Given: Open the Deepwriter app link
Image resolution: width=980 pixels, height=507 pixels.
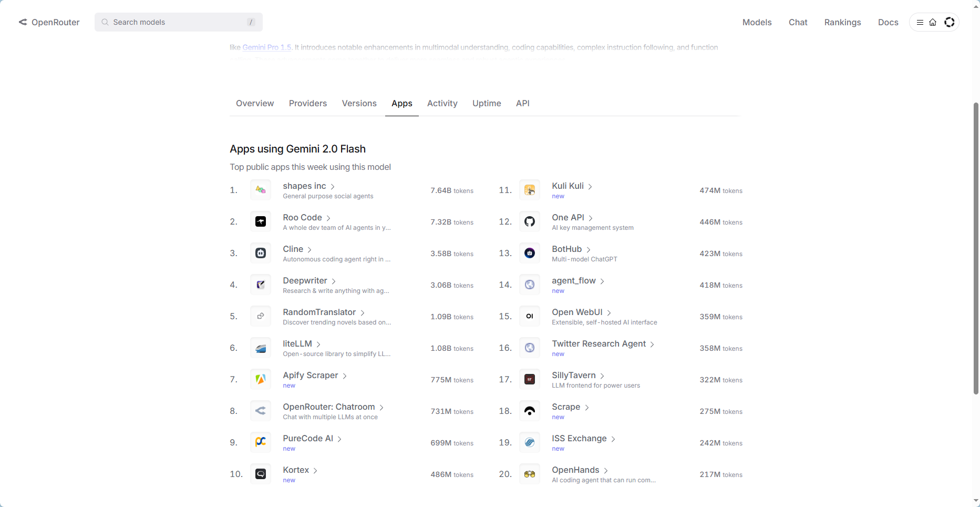Looking at the screenshot, I should pyautogui.click(x=305, y=280).
